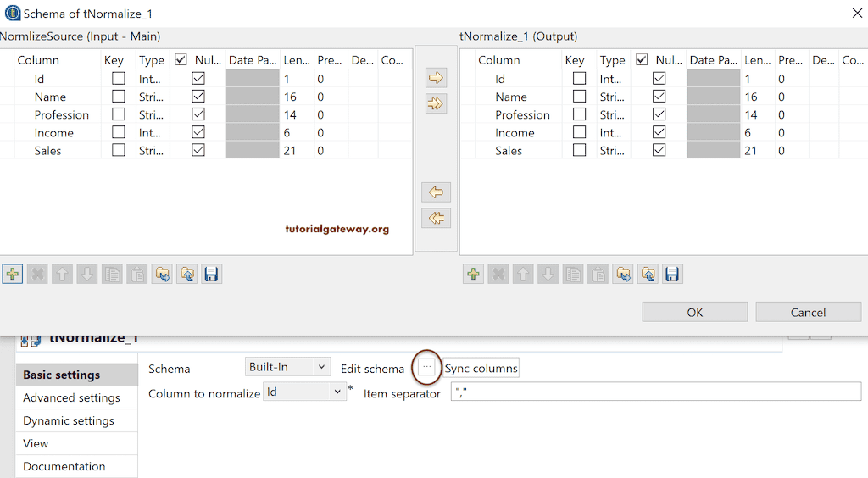
Task: Add a column to the input schema
Action: pos(12,274)
